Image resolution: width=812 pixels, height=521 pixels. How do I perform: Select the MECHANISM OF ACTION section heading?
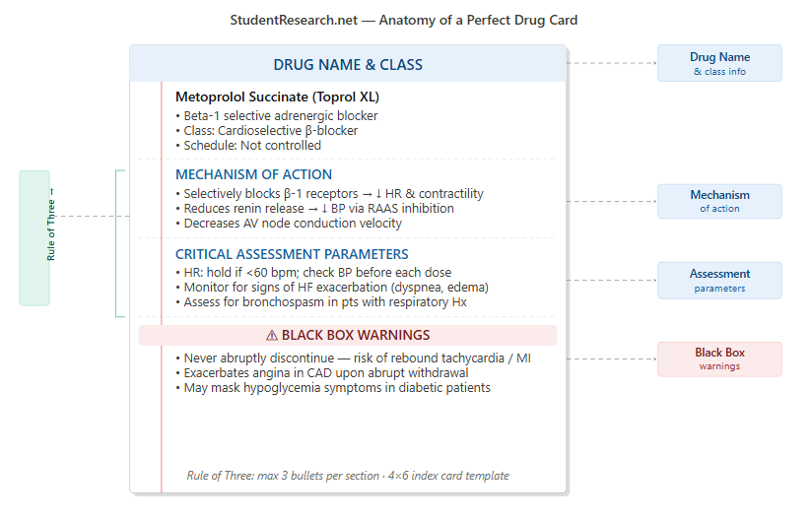[x=253, y=175]
